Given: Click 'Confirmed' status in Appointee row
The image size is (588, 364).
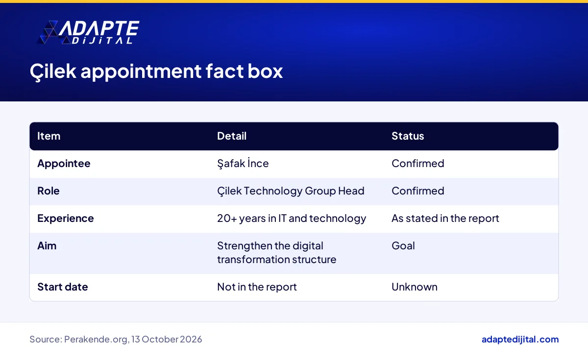Looking at the screenshot, I should (418, 164).
